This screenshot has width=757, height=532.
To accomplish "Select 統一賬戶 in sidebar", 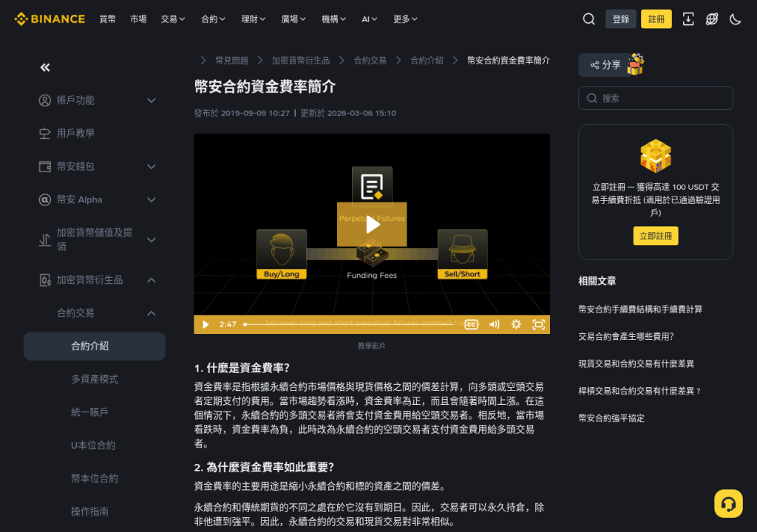I will point(89,412).
